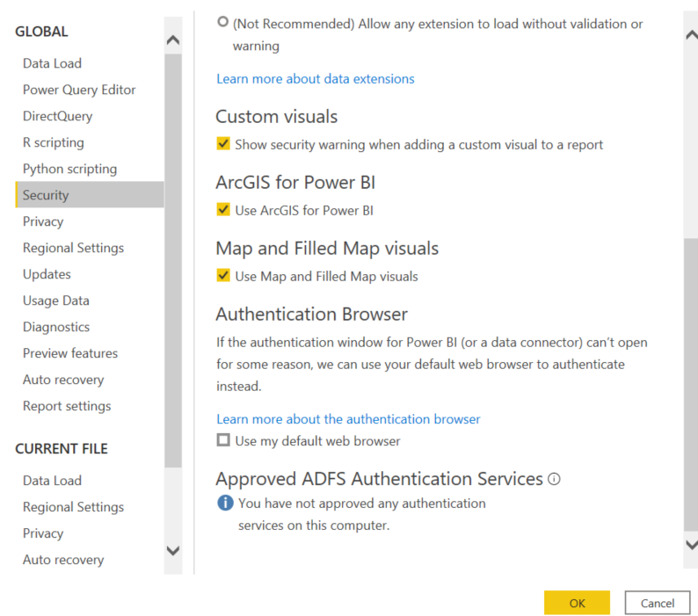
Task: Uncheck 'Use ArcGIS for Power BI'
Action: tap(223, 210)
